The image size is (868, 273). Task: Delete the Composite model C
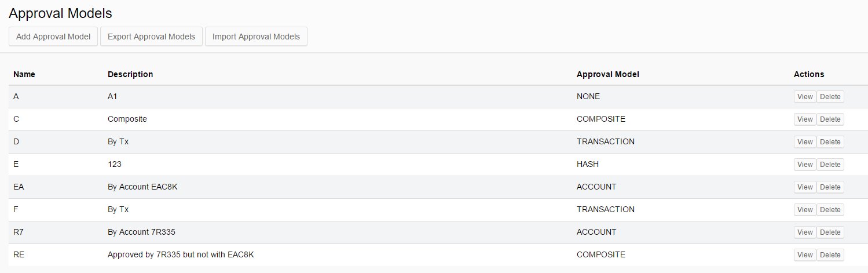tap(830, 119)
